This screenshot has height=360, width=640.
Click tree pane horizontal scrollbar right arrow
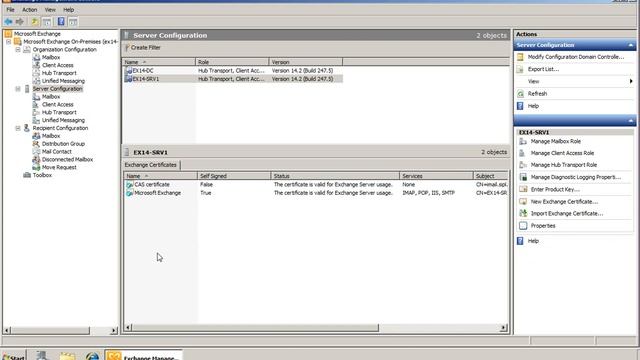pyautogui.click(x=113, y=330)
